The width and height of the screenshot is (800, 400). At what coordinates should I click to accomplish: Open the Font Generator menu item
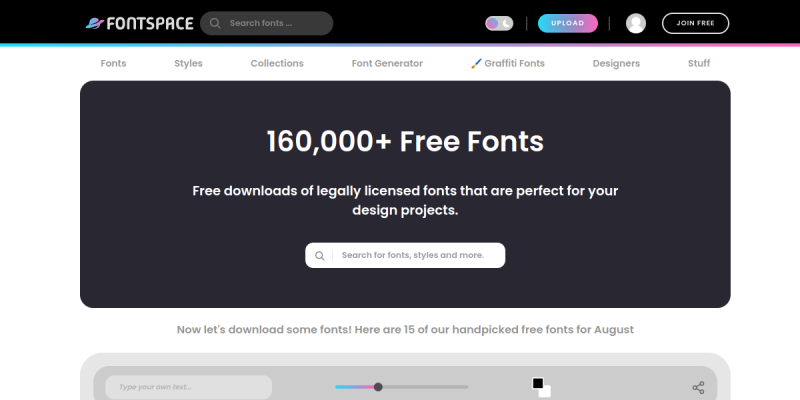[387, 63]
